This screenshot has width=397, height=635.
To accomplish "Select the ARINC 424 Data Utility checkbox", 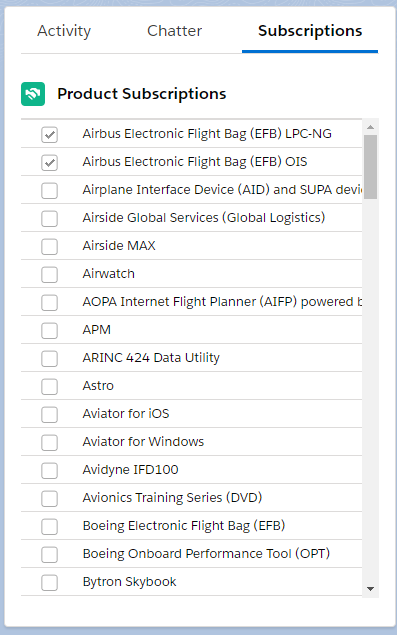I will point(49,358).
